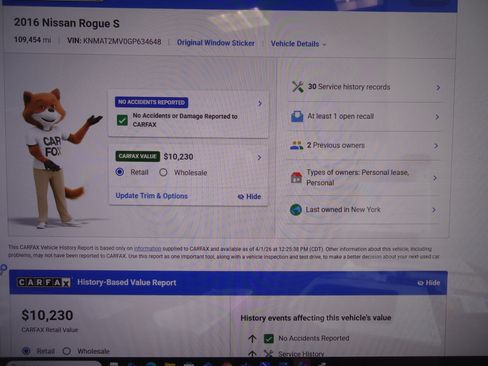This screenshot has width=488, height=366.
Task: Hide the CARFAX value card
Action: 249,197
